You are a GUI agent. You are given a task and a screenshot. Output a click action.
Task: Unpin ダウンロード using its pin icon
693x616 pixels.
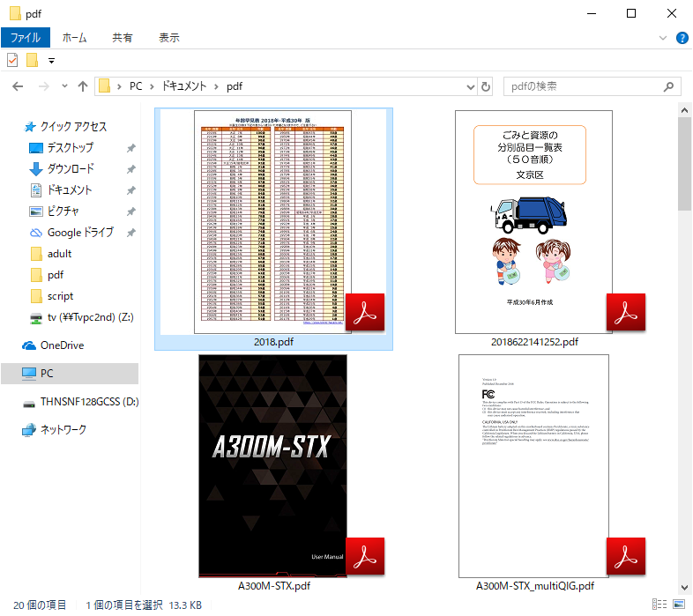(x=131, y=169)
